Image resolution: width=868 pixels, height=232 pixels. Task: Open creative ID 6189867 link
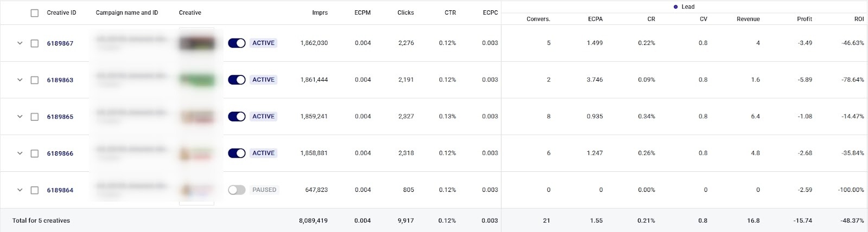pos(60,43)
